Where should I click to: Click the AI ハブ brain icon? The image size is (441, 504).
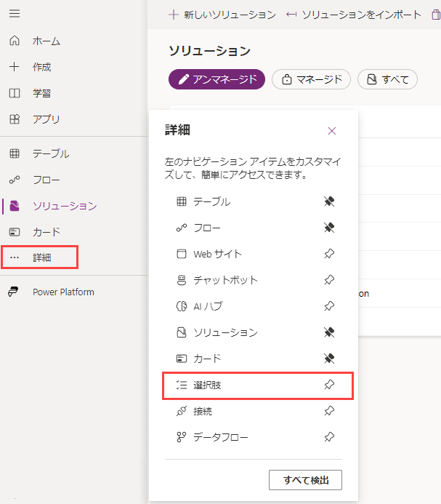point(182,306)
